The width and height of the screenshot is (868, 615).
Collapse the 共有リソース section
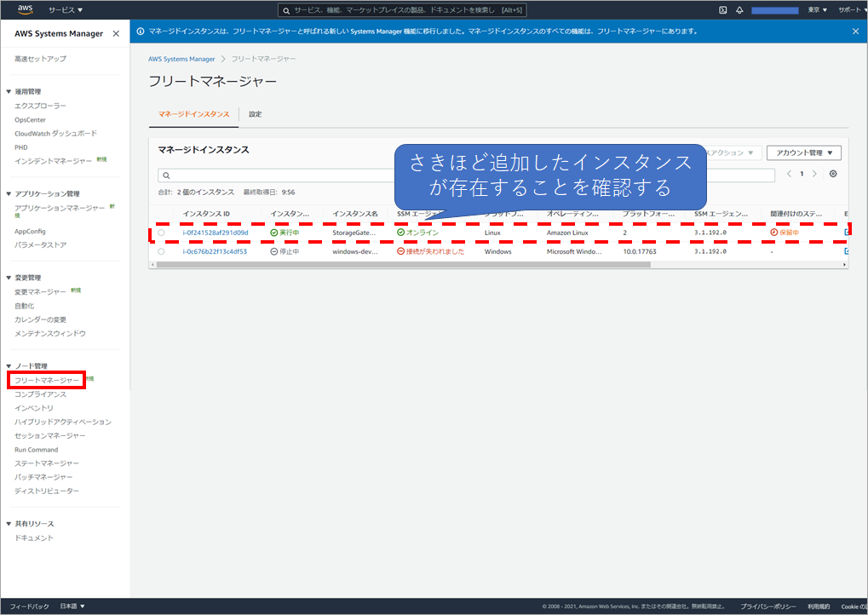9,524
